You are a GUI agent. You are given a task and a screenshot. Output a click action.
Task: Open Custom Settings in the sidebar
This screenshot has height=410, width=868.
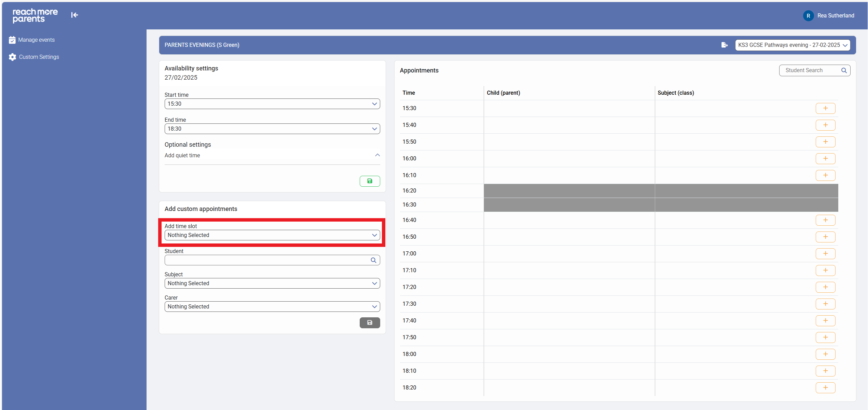[x=39, y=57]
